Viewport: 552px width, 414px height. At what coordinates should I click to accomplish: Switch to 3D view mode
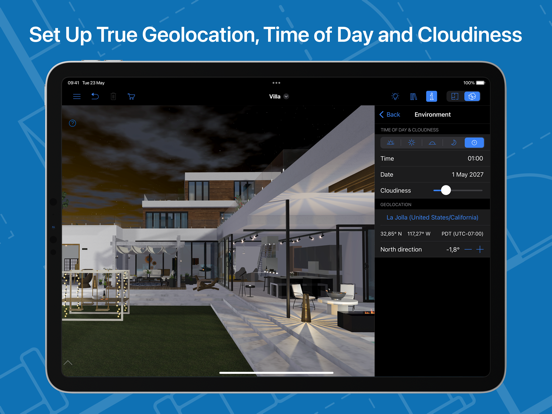472,96
